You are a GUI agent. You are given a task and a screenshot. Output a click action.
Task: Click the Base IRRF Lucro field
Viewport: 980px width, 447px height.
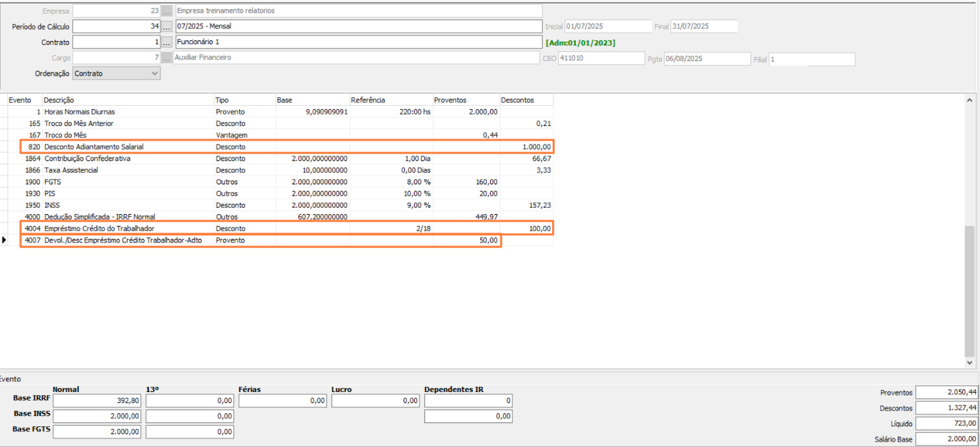375,400
